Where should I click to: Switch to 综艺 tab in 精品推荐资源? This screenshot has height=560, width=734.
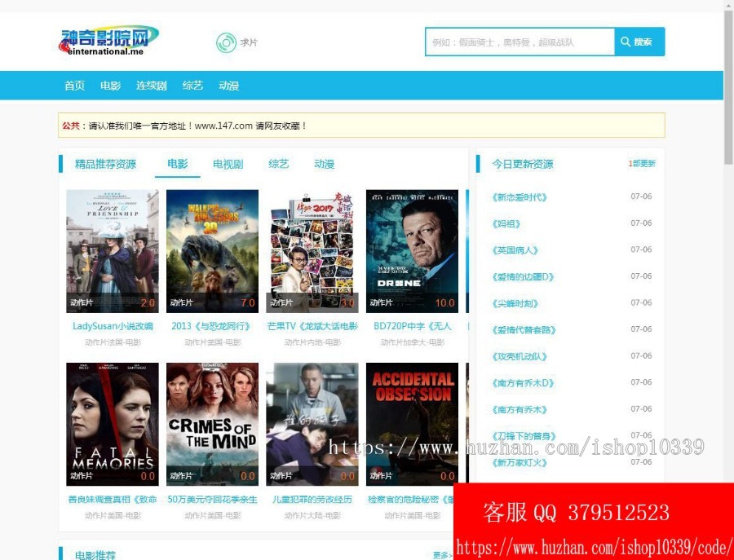(x=279, y=164)
